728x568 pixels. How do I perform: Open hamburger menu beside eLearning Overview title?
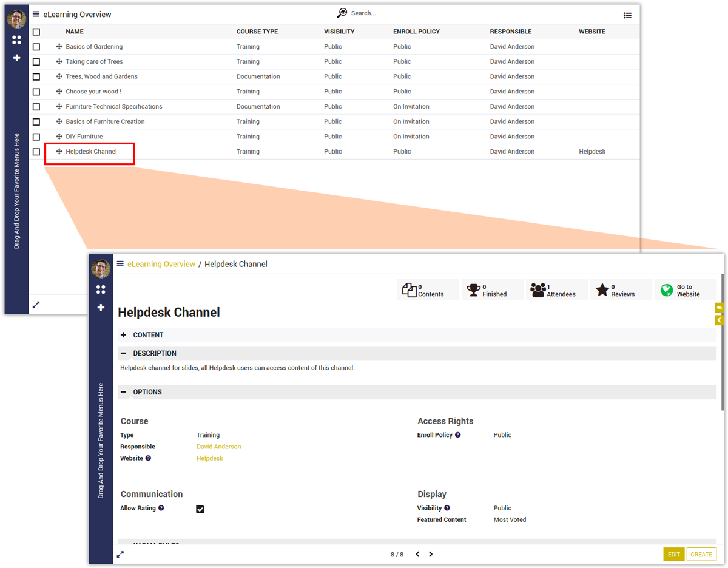pyautogui.click(x=36, y=14)
